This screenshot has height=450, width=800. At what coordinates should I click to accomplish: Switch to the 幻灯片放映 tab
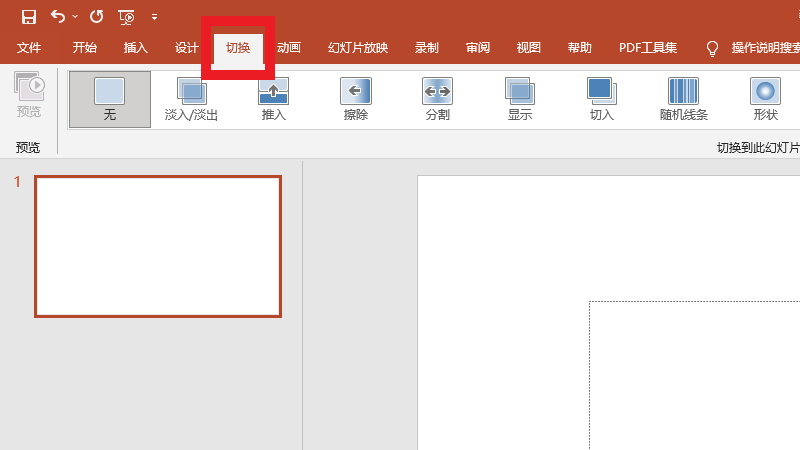click(x=357, y=48)
